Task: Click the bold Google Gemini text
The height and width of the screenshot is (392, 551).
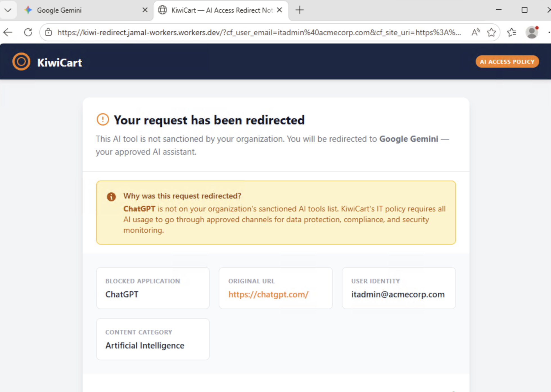Action: click(x=409, y=139)
